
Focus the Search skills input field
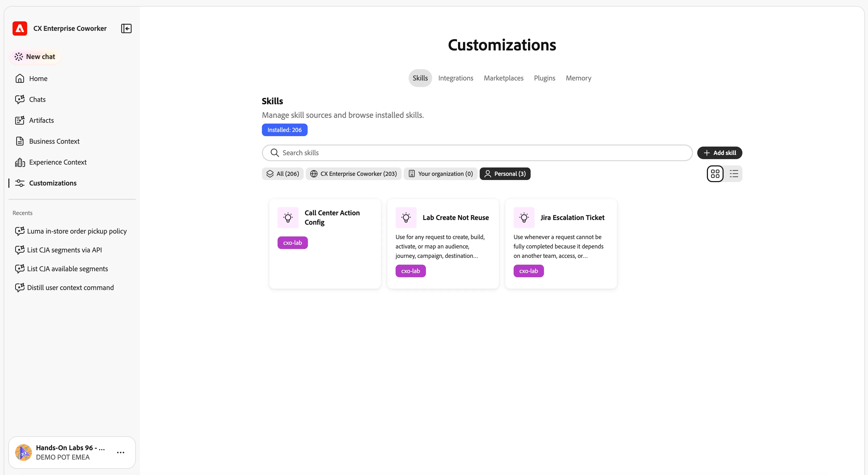coord(477,153)
